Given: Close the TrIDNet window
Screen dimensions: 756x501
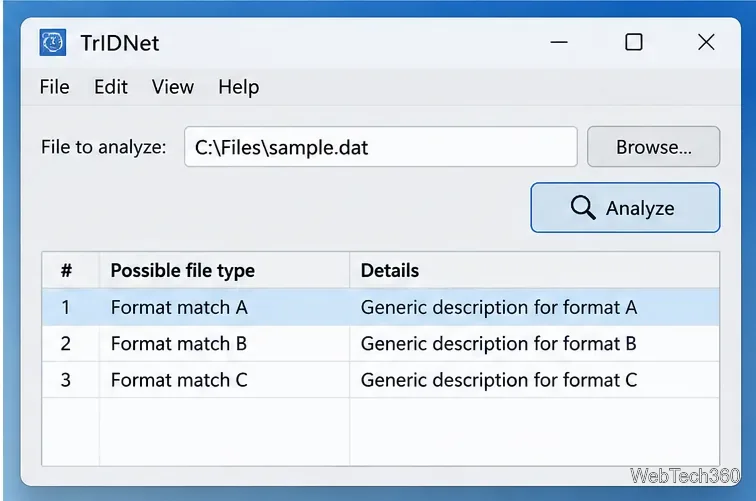Looking at the screenshot, I should coord(706,42).
